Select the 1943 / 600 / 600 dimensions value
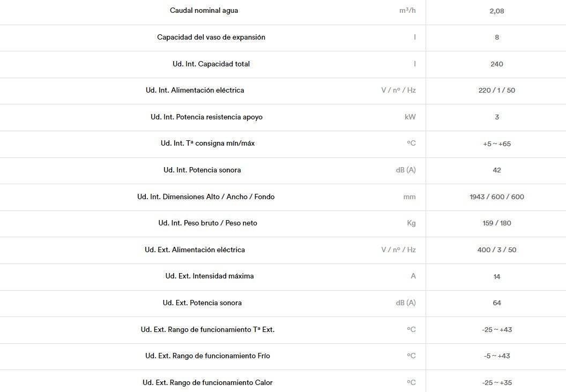The height and width of the screenshot is (392, 566). coord(497,197)
